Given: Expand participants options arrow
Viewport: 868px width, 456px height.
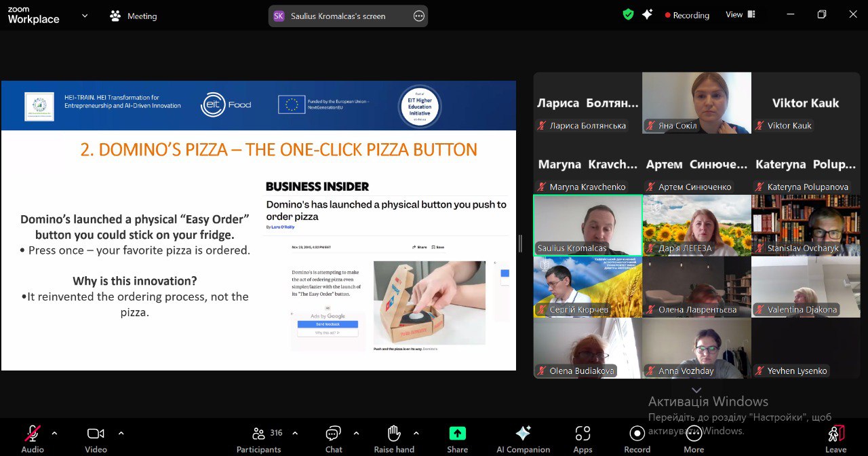Looking at the screenshot, I should [295, 433].
